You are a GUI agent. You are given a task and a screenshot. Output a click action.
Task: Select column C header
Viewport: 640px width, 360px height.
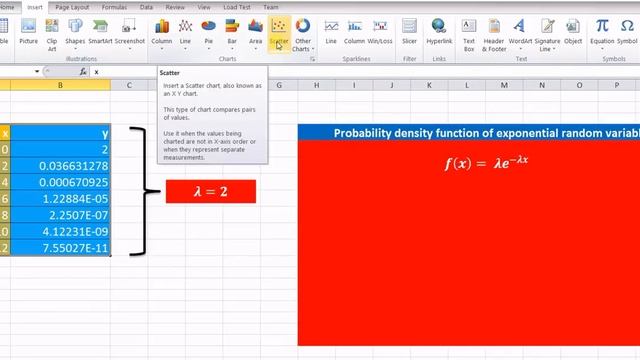click(129, 85)
